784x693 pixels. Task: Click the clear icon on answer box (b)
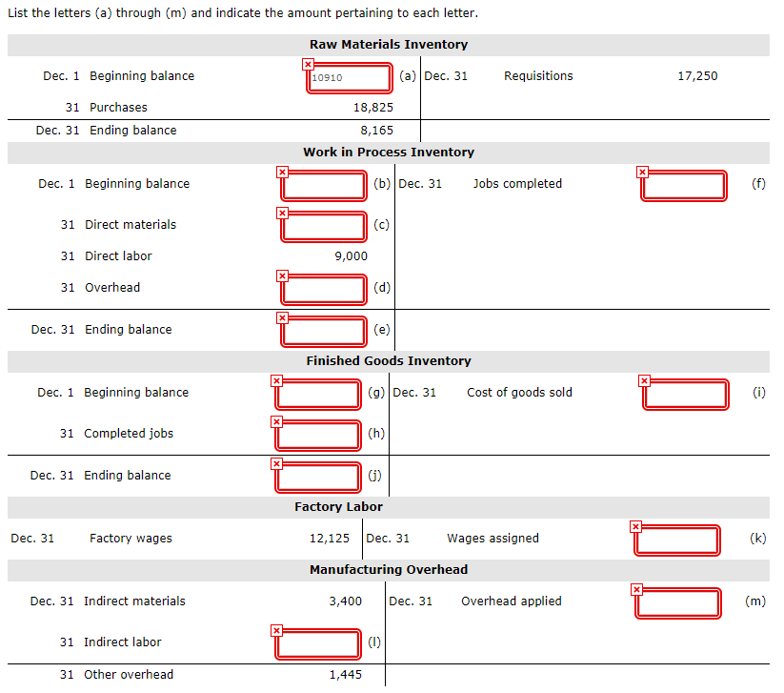(x=281, y=171)
